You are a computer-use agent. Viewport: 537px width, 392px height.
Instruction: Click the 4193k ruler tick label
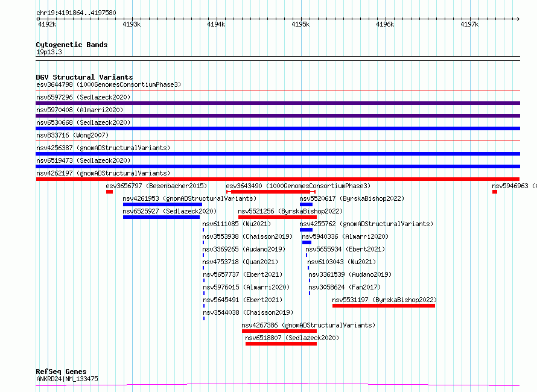132,24
